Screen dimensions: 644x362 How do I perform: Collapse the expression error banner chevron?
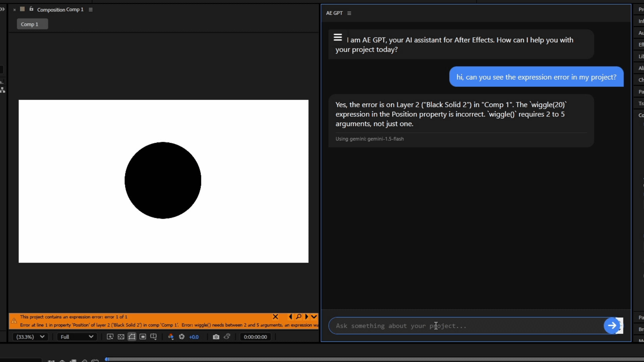314,317
